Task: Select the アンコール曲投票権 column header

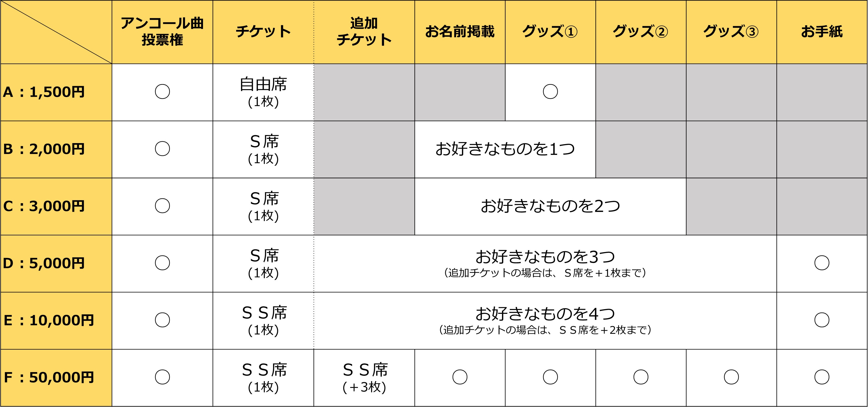Action: coord(162,32)
